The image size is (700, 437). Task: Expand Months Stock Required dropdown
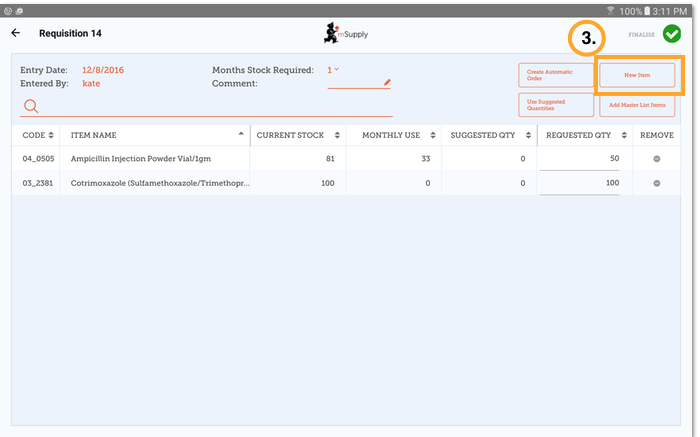[x=333, y=70]
